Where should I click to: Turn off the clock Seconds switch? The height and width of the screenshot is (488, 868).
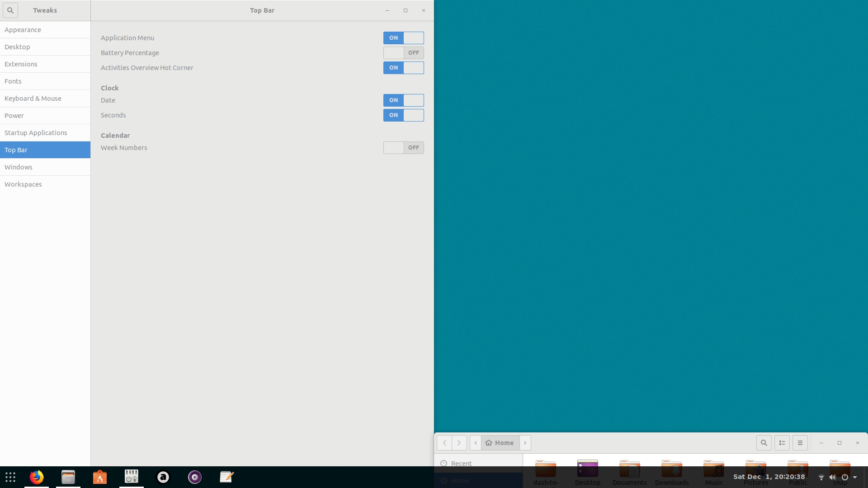tap(404, 115)
